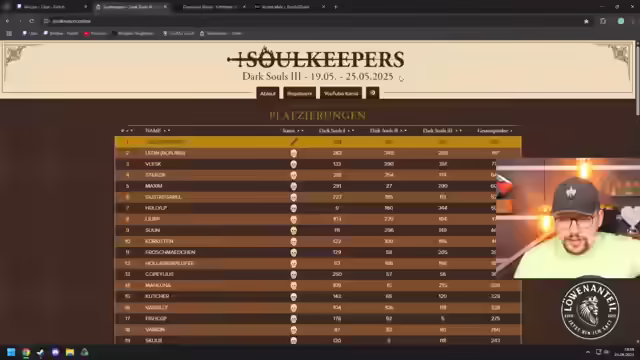Sort table by the Dark Souls III column

tap(442, 131)
